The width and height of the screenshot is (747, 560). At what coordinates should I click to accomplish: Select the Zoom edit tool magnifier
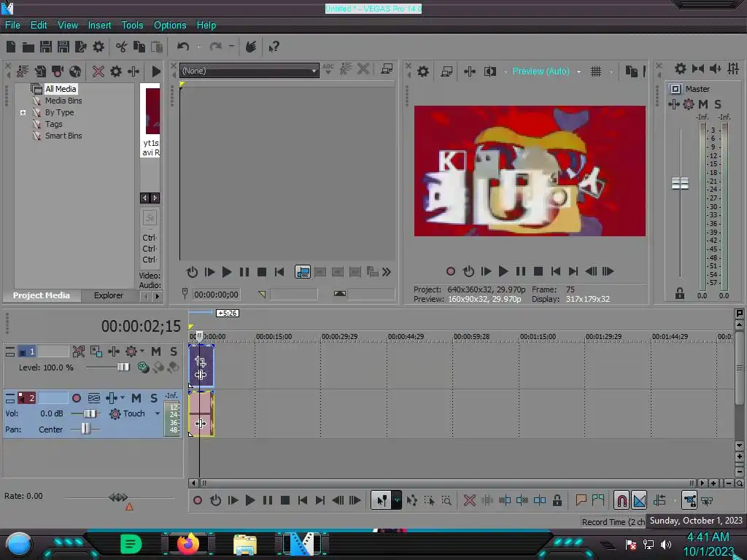(446, 500)
